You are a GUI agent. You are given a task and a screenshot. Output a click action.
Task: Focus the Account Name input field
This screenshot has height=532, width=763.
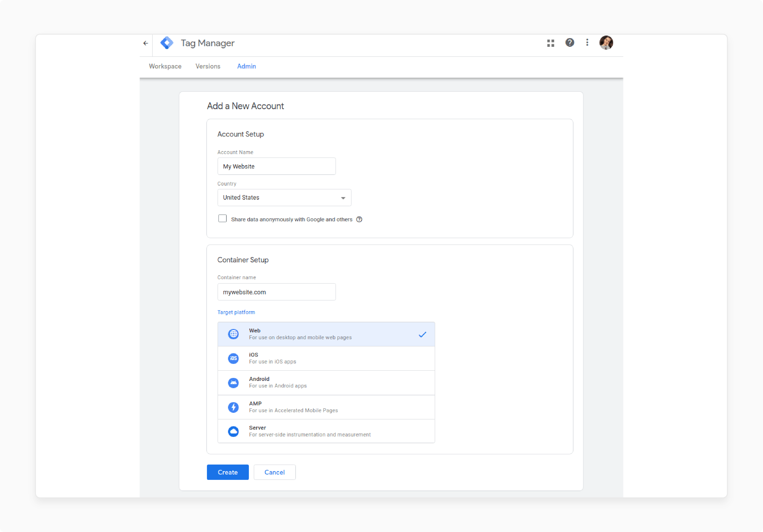pyautogui.click(x=277, y=166)
